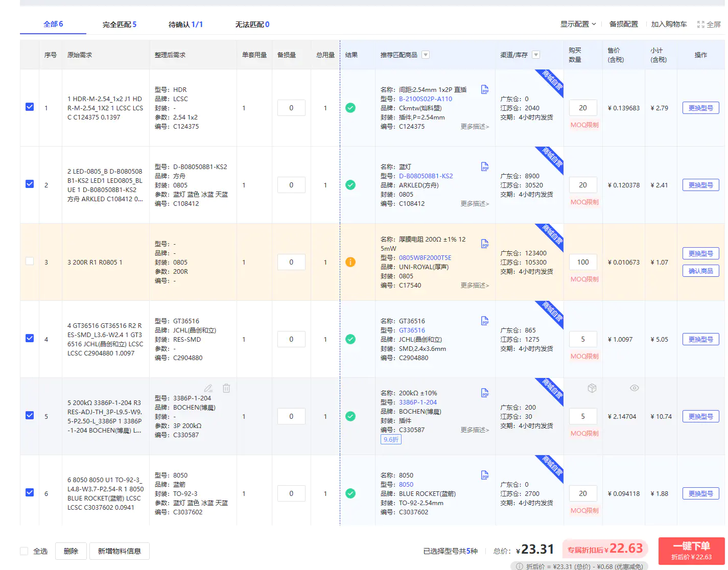Click the red 一键下单 order button
The image size is (728, 570).
pyautogui.click(x=691, y=550)
